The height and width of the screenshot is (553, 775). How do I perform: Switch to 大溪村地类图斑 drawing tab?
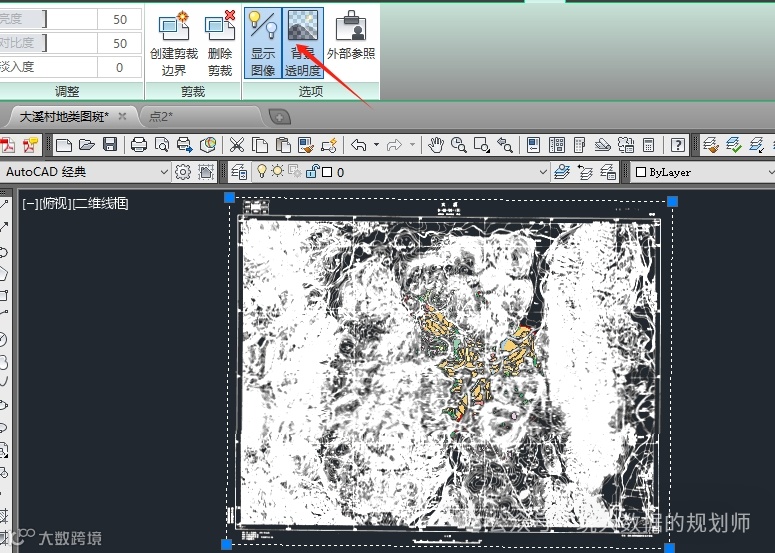point(63,117)
